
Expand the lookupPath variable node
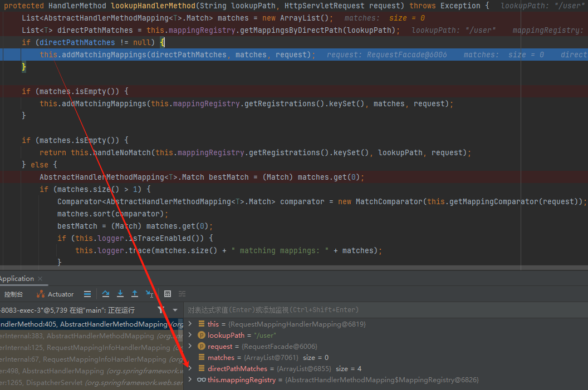pyautogui.click(x=190, y=335)
